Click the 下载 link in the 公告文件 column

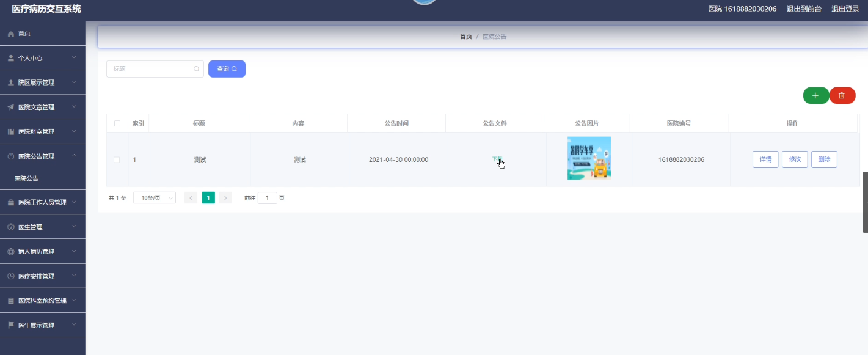tap(497, 159)
